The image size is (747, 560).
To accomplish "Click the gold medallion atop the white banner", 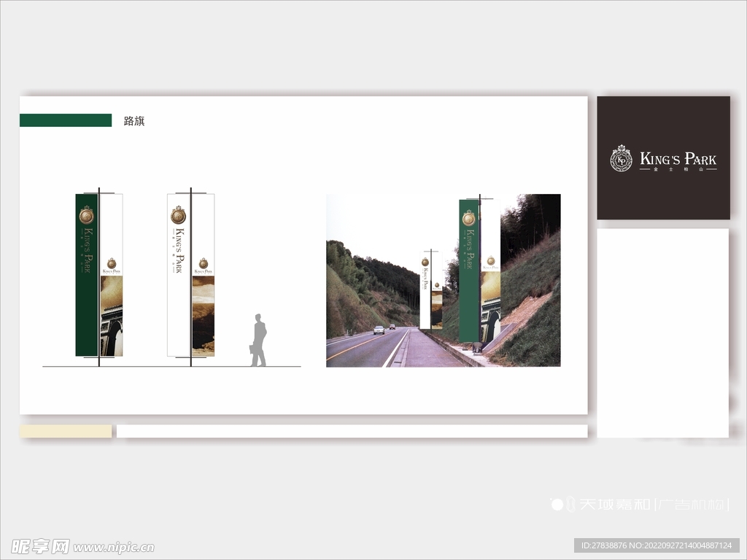I will (x=178, y=215).
